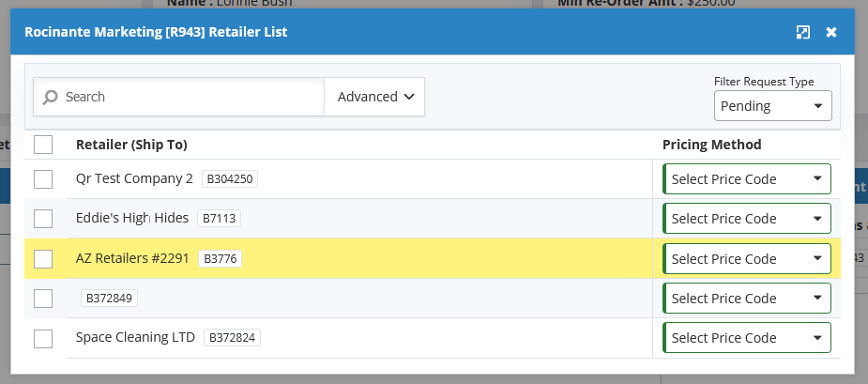The height and width of the screenshot is (384, 868).
Task: Open the Filter Request Type Pending dropdown
Action: pyautogui.click(x=773, y=106)
